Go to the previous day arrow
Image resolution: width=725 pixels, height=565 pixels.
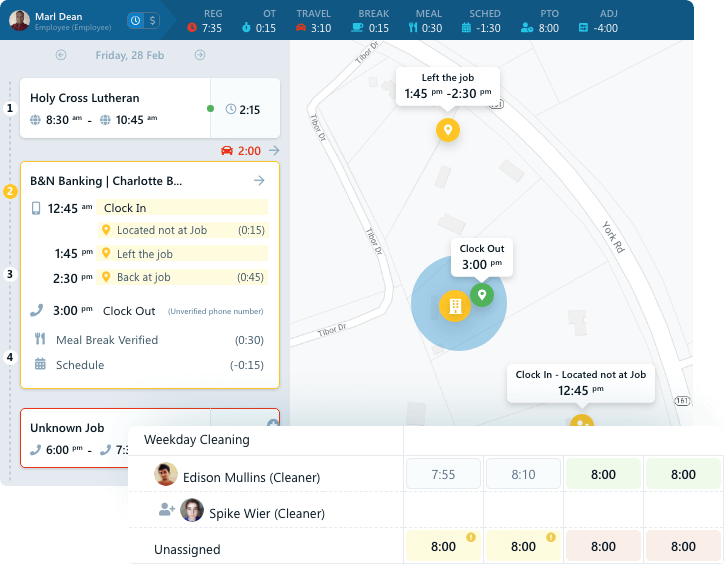[61, 56]
